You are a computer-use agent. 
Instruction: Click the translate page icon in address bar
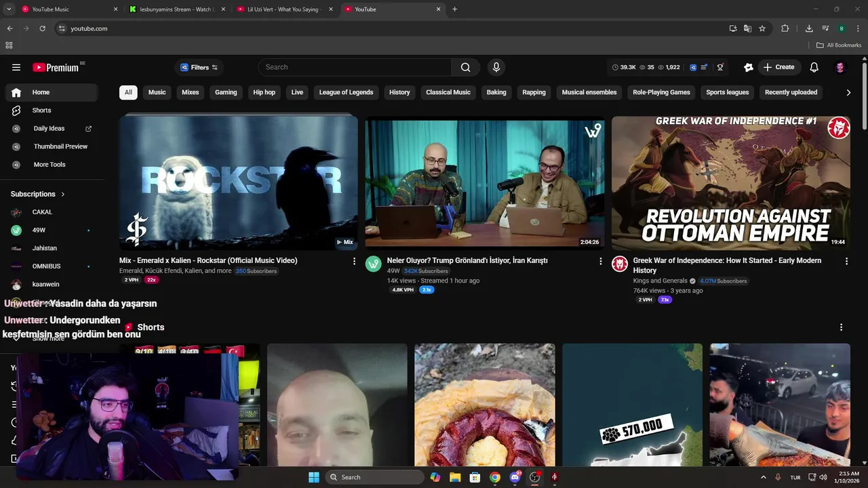[x=747, y=28]
